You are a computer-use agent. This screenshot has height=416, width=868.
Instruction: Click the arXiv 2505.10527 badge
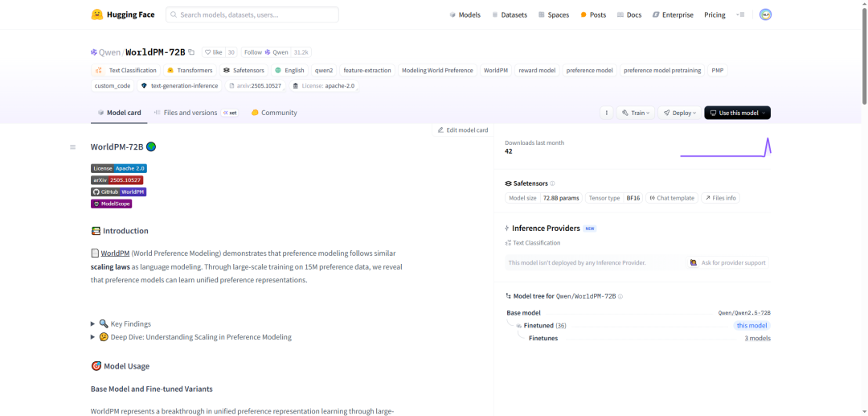point(117,180)
